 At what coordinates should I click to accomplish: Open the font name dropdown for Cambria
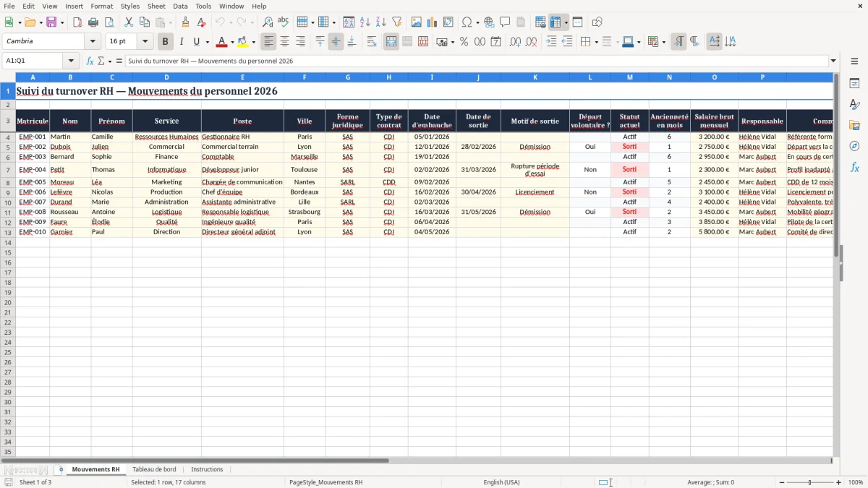pos(93,42)
